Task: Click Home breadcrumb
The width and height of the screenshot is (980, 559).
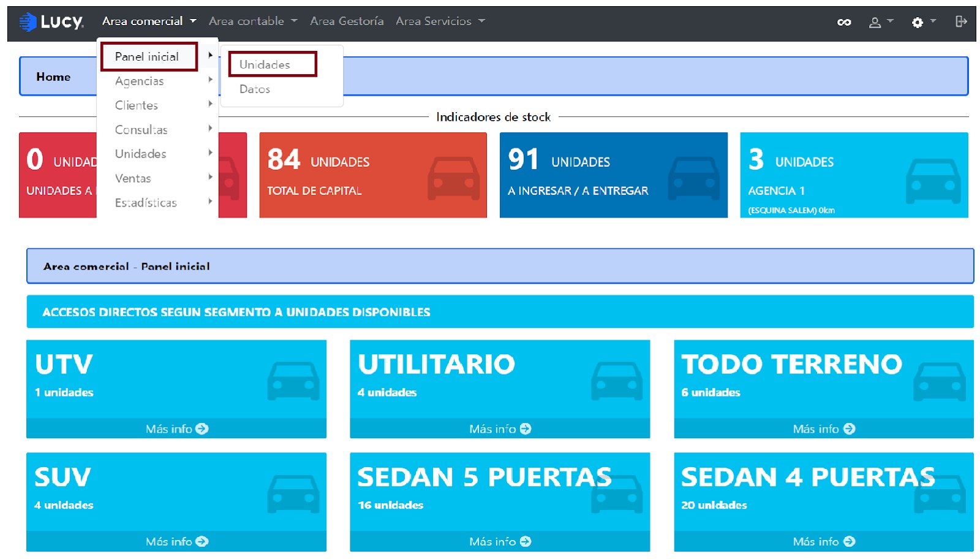Action: (53, 77)
